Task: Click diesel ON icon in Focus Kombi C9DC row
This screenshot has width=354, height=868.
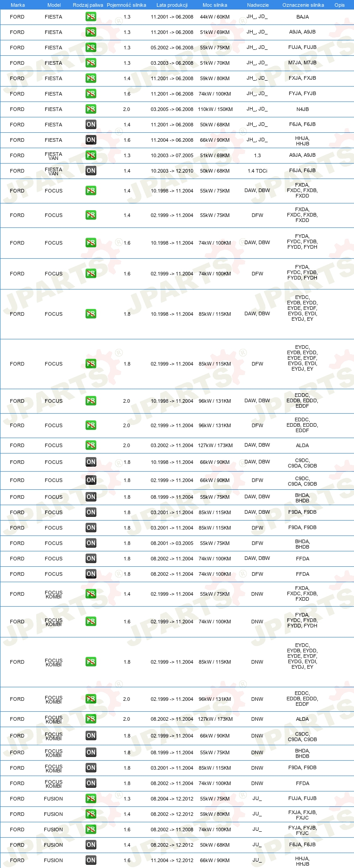Action: point(91,736)
